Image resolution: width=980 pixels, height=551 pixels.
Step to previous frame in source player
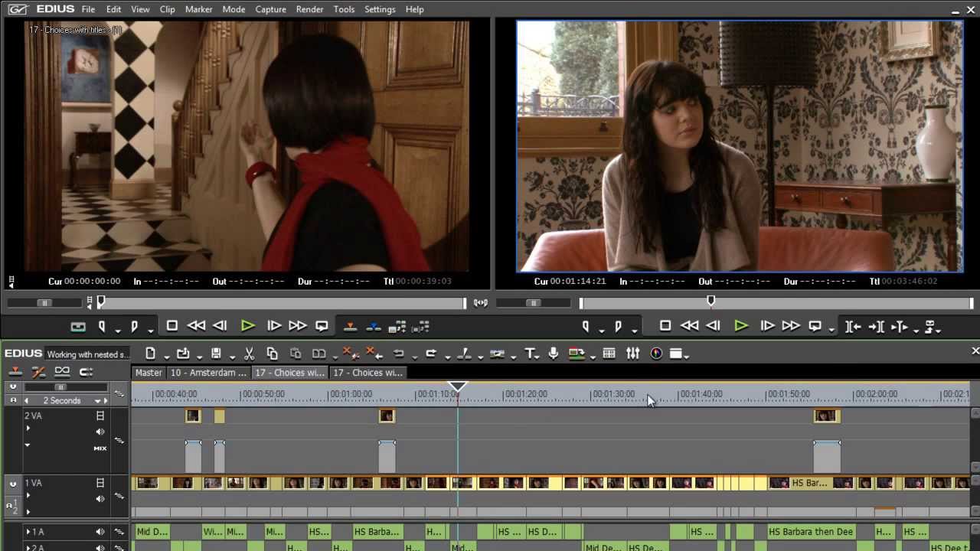coord(220,326)
